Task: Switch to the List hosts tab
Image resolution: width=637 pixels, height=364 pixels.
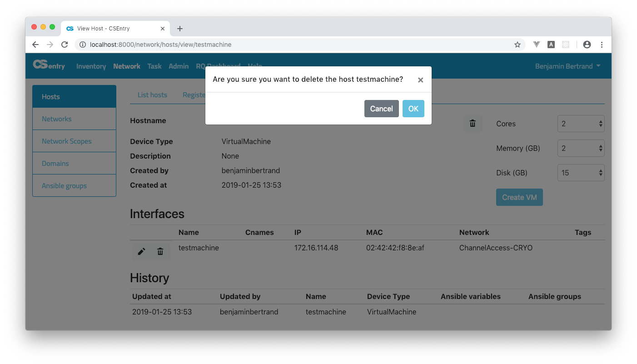Action: click(152, 95)
